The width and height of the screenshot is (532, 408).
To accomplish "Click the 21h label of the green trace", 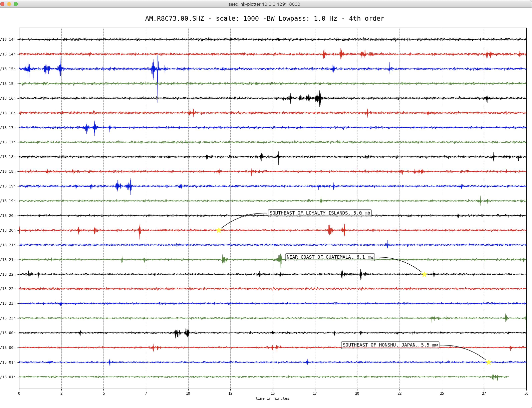I will (8, 260).
